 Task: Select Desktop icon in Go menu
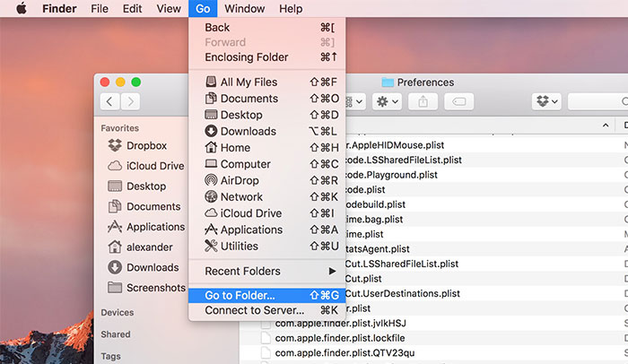211,115
